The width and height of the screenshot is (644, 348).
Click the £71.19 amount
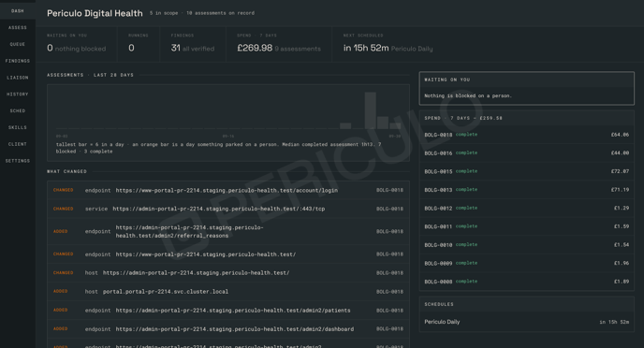(620, 190)
